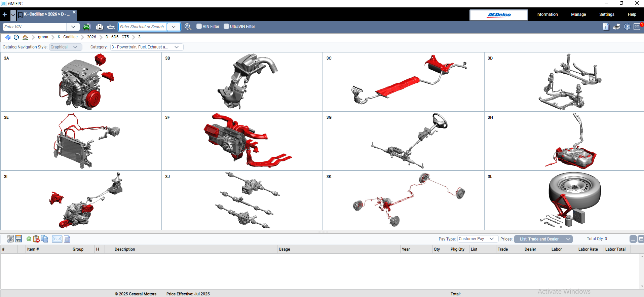Viewport: 644px width, 297px height.
Task: Click the Description column header
Action: [195, 249]
